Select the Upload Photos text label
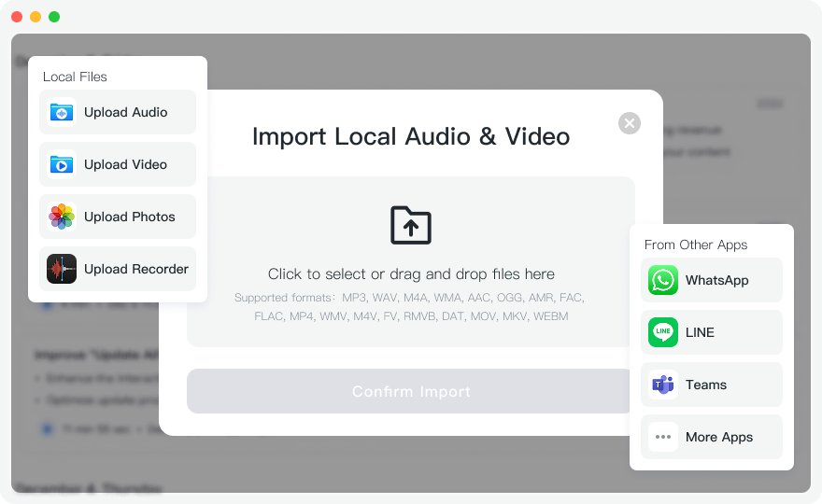 click(x=130, y=217)
